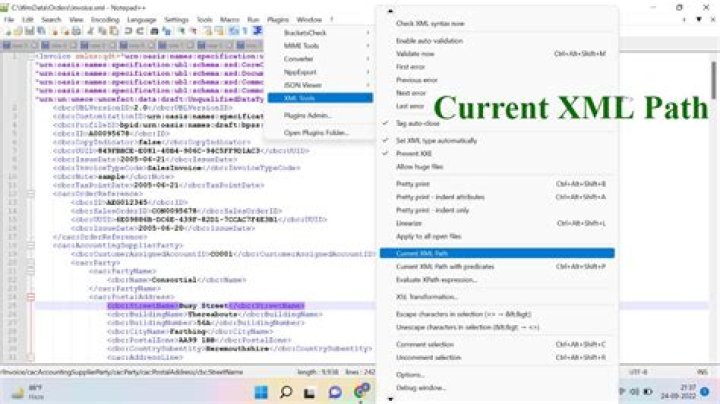Toggle the Prevent XXE option
The width and height of the screenshot is (720, 404).
tap(497, 153)
